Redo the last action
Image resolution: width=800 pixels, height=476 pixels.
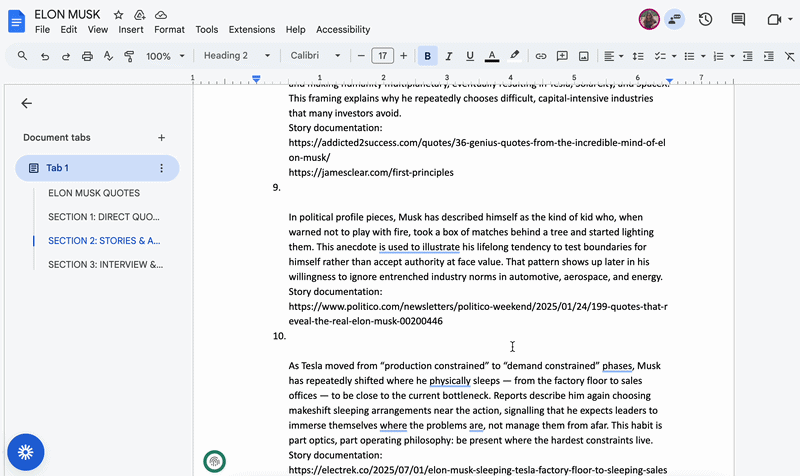click(x=66, y=56)
